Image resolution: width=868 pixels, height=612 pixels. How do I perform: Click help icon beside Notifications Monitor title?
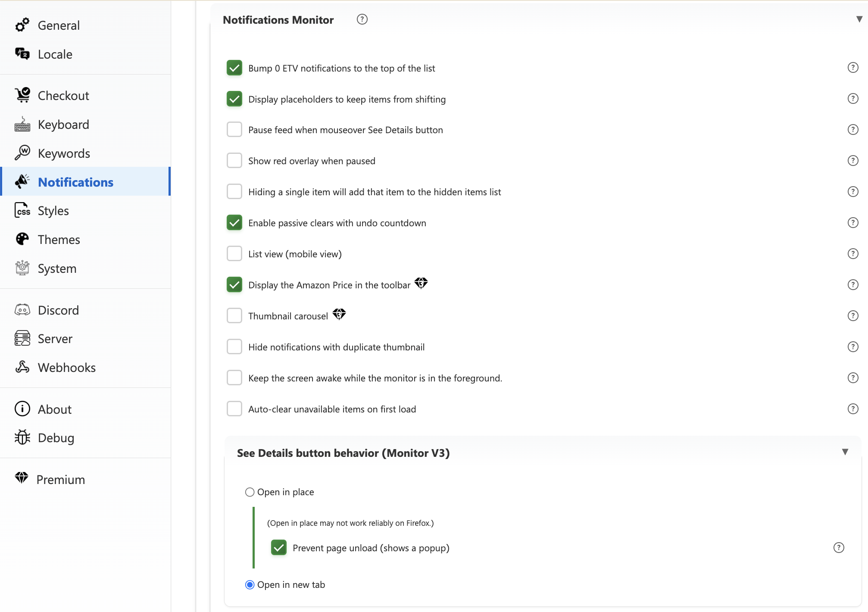coord(362,19)
